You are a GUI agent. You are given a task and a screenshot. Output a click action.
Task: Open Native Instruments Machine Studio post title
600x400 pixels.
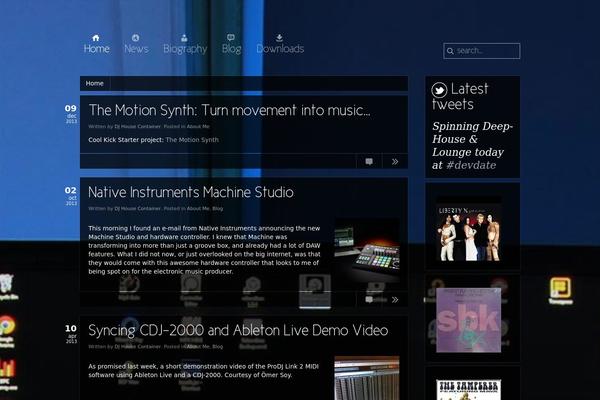[191, 192]
